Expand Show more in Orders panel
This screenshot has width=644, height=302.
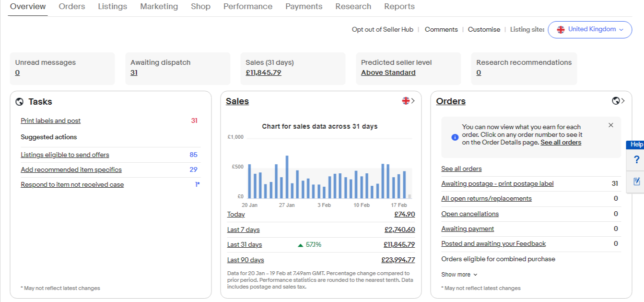click(459, 275)
